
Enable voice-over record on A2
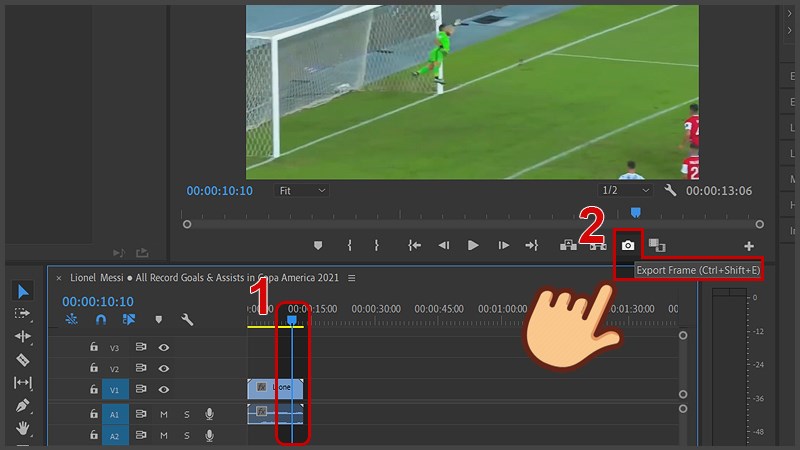[x=209, y=435]
